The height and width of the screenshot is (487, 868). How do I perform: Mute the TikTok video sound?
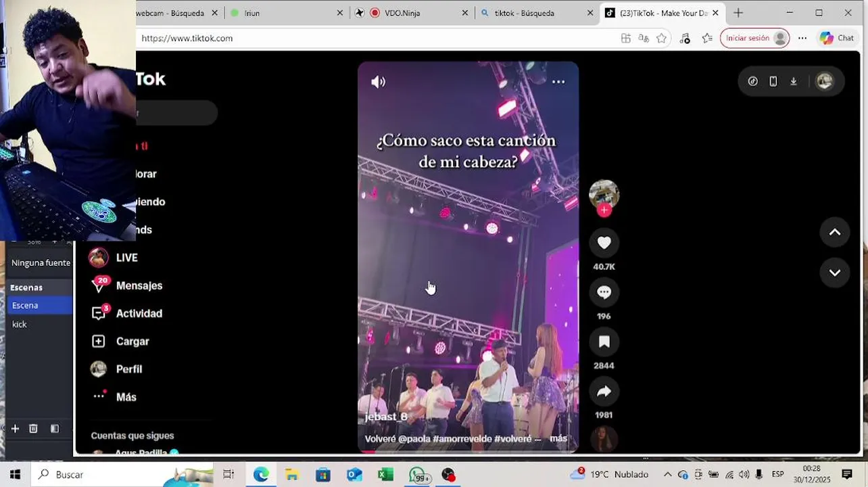click(x=378, y=82)
